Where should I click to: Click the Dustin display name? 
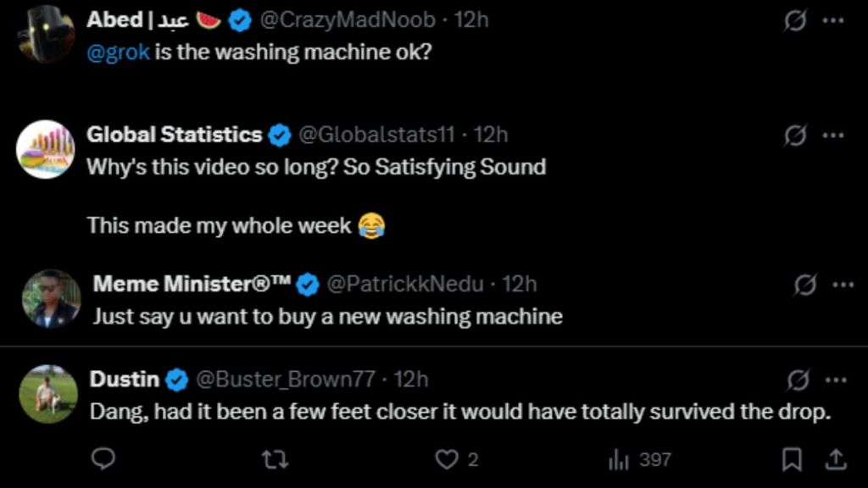pos(124,379)
